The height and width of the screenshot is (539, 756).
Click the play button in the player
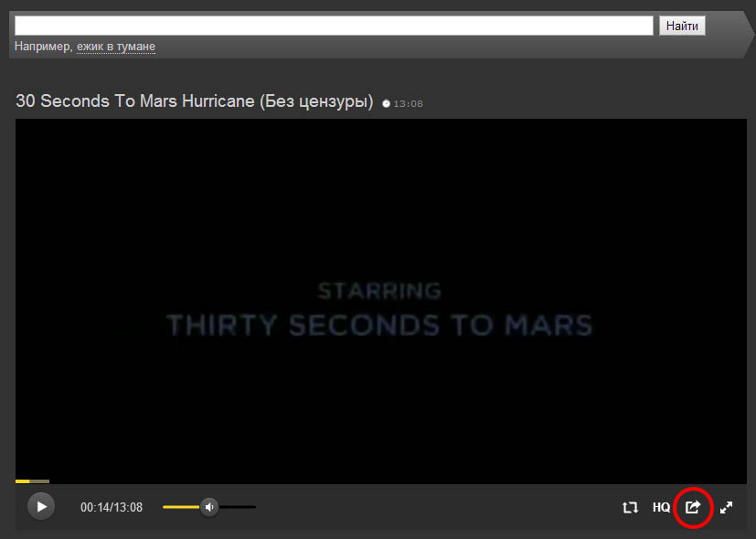click(x=41, y=507)
